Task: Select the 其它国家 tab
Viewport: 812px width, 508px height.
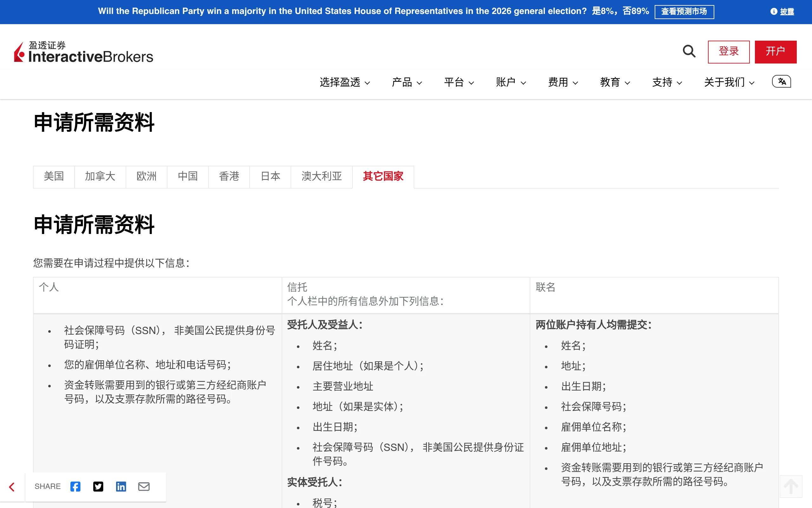Action: click(383, 177)
